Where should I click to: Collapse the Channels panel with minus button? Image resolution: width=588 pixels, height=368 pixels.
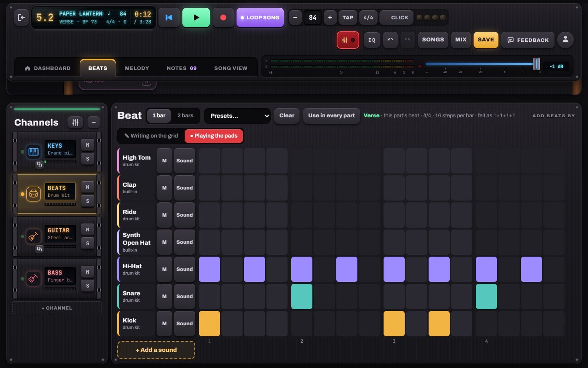tap(93, 122)
